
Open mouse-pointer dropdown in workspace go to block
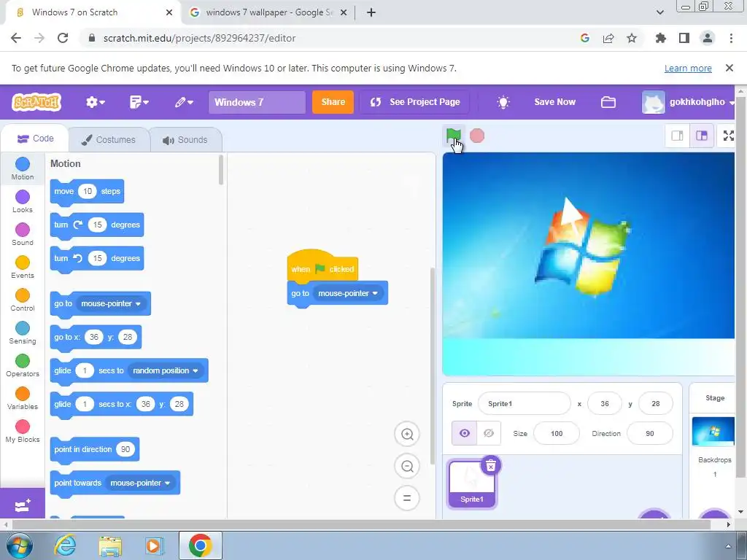[x=348, y=293]
